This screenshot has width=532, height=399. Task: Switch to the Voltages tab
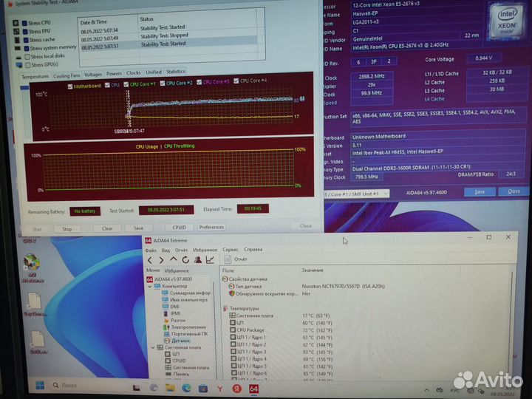tap(93, 75)
